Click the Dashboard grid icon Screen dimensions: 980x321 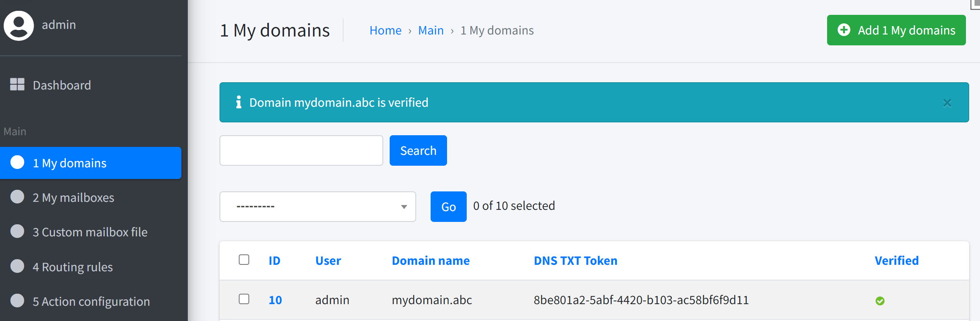pyautogui.click(x=17, y=84)
